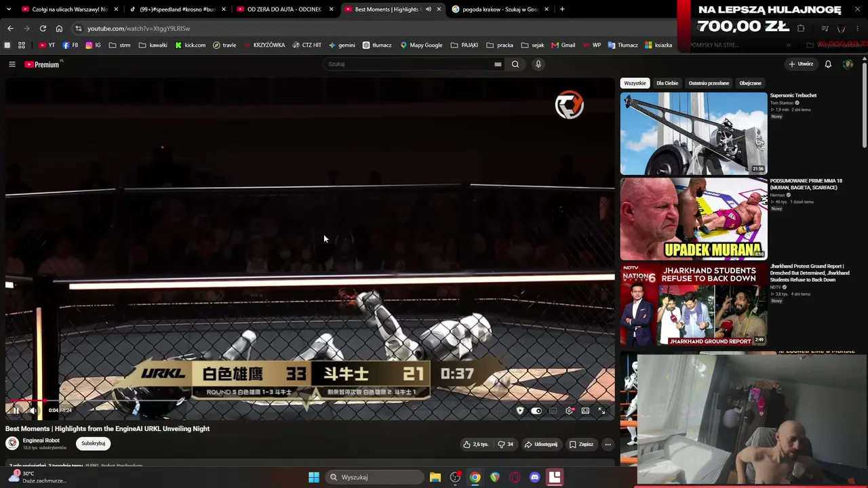Open the Mapy Google bookmark

(x=421, y=45)
